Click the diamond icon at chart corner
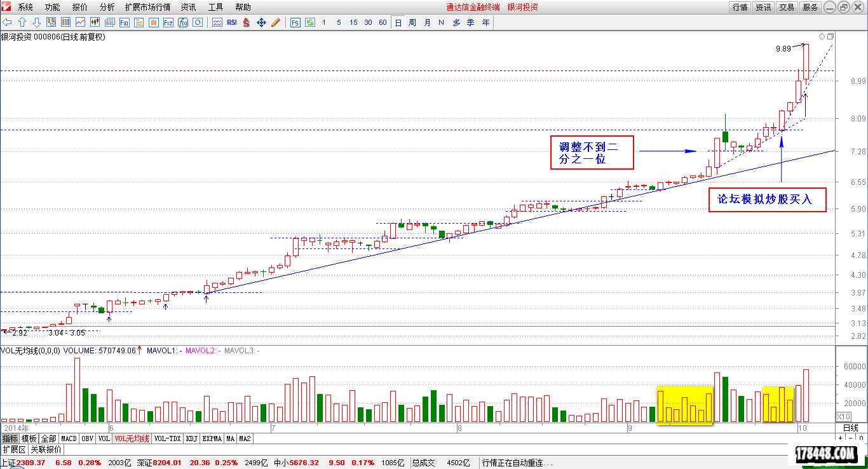This screenshot has height=469, width=868. 822,36
